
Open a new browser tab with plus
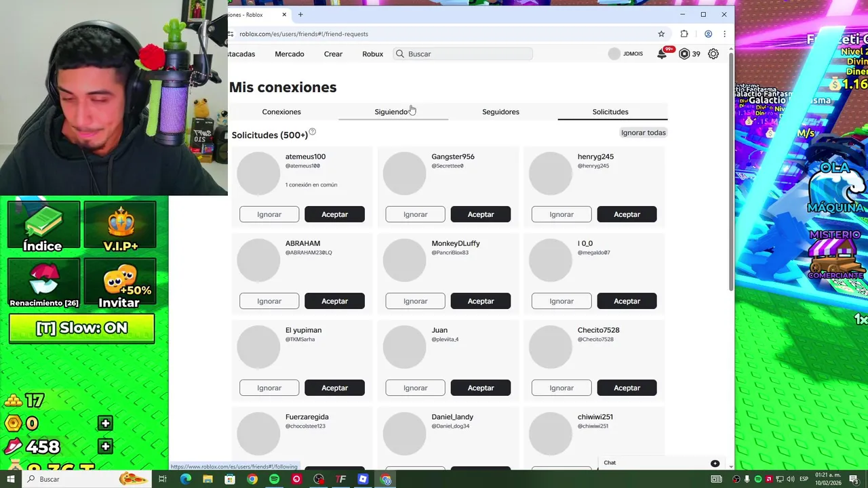[300, 14]
